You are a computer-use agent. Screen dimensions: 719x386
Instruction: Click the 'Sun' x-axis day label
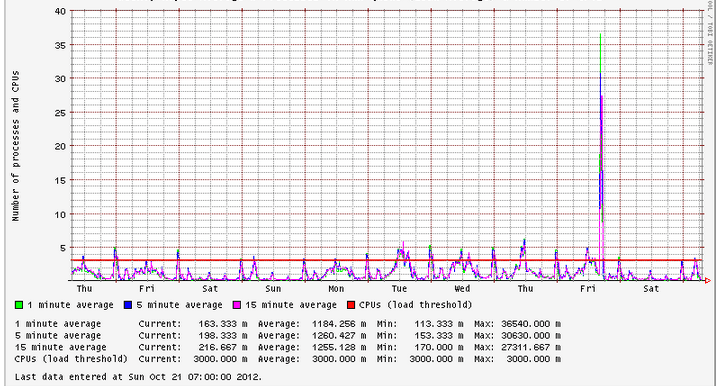click(273, 289)
